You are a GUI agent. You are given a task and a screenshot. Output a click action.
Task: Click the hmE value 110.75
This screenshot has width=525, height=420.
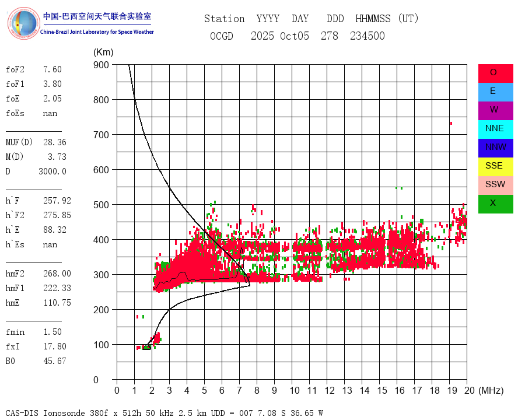point(57,303)
